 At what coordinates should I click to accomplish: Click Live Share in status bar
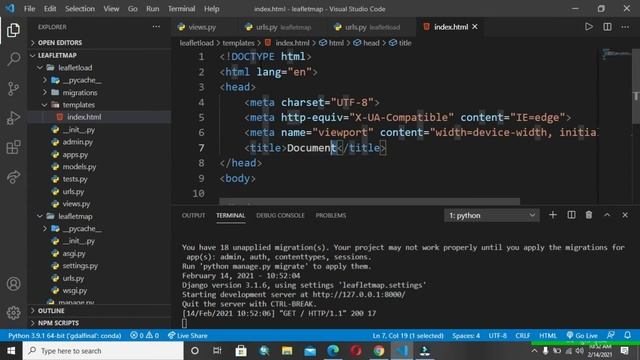pos(187,336)
